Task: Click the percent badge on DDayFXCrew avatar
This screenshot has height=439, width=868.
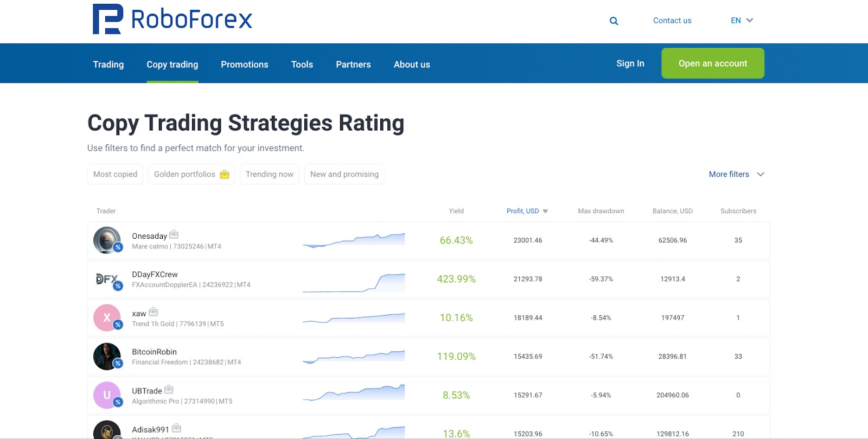Action: [118, 286]
